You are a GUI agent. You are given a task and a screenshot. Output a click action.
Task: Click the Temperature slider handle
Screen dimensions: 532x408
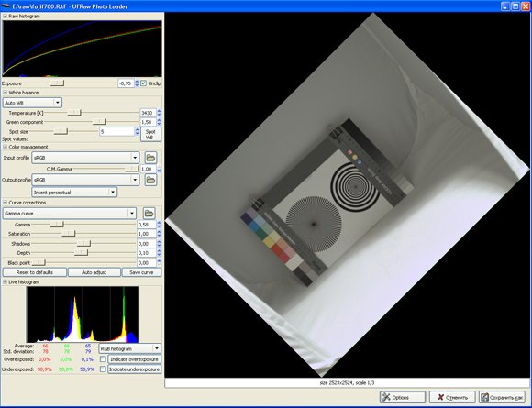74,113
